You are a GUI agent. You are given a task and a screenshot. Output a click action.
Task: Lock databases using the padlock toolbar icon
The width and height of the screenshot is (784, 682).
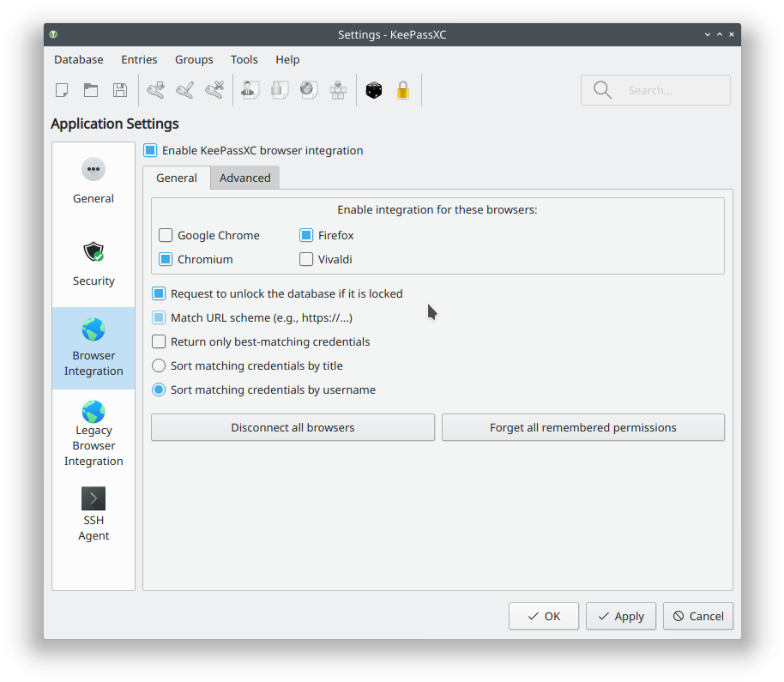tap(403, 89)
